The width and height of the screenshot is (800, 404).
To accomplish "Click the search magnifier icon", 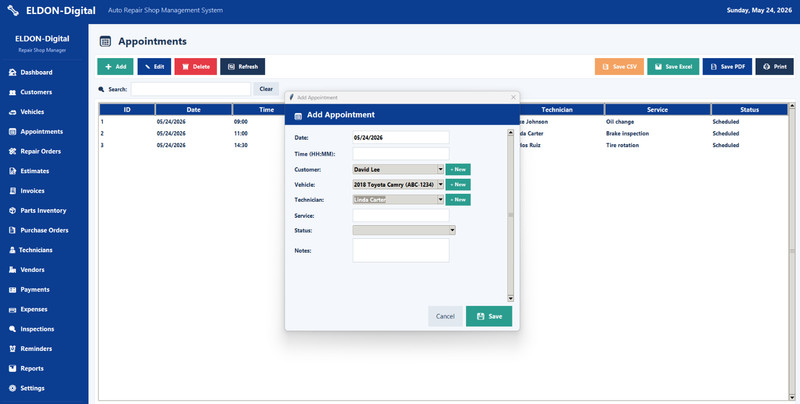I will 101,89.
